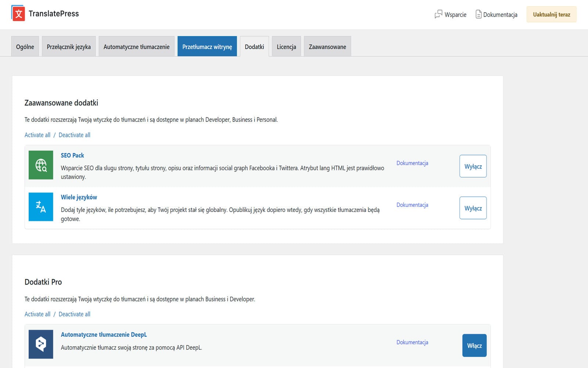Click Deactivate all under Dodatki Pro

point(74,314)
